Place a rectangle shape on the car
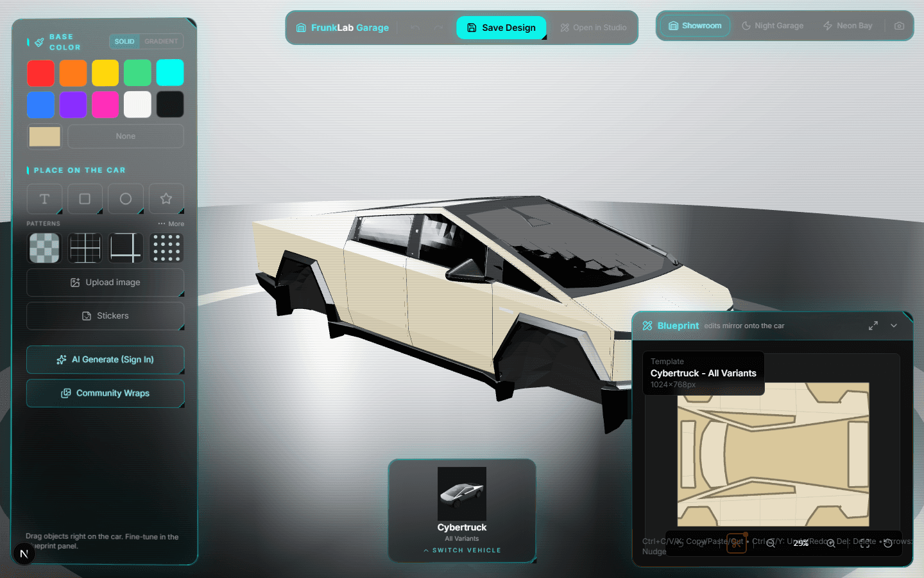This screenshot has height=578, width=924. (x=85, y=199)
